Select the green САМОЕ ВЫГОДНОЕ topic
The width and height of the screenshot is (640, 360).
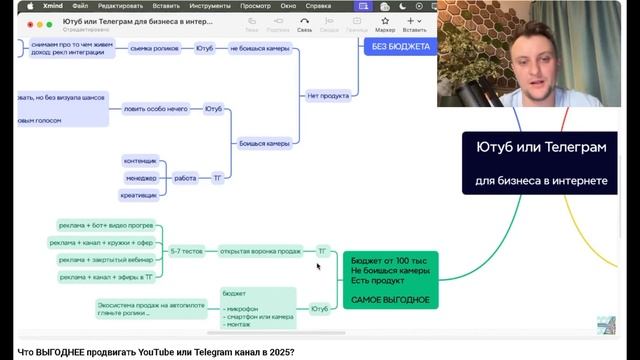[x=391, y=280]
